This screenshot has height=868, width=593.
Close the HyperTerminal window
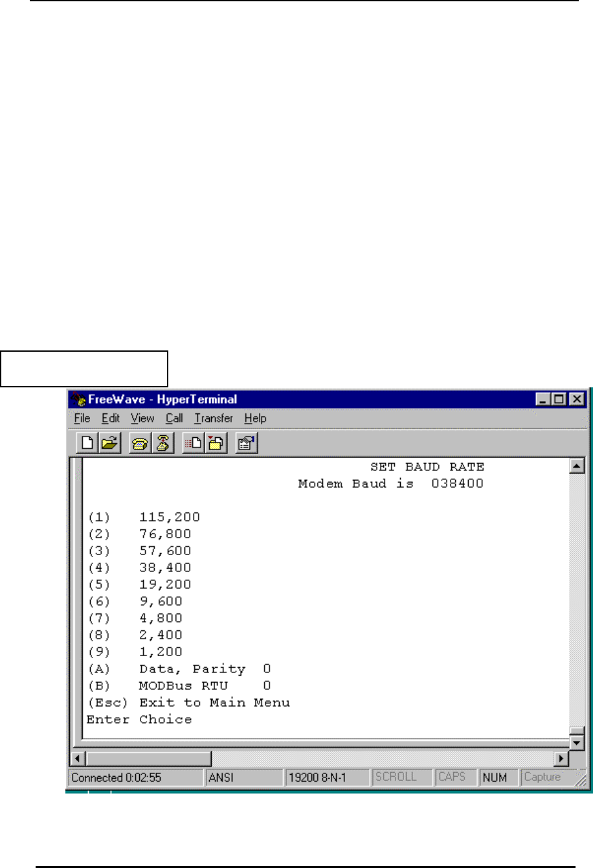click(x=577, y=400)
